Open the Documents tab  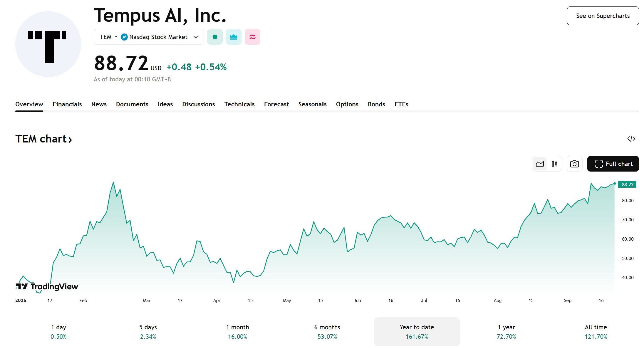pyautogui.click(x=132, y=104)
